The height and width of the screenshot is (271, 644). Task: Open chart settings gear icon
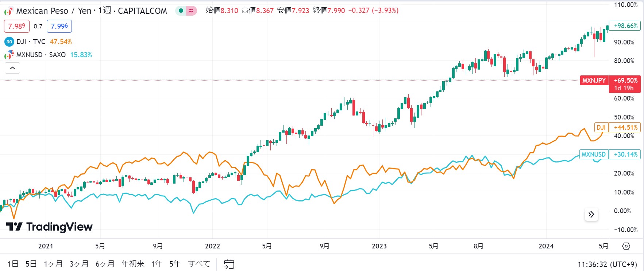tap(626, 246)
